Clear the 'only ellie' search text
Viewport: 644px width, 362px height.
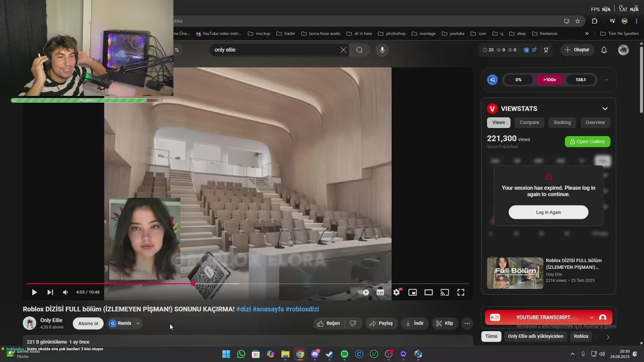point(344,50)
